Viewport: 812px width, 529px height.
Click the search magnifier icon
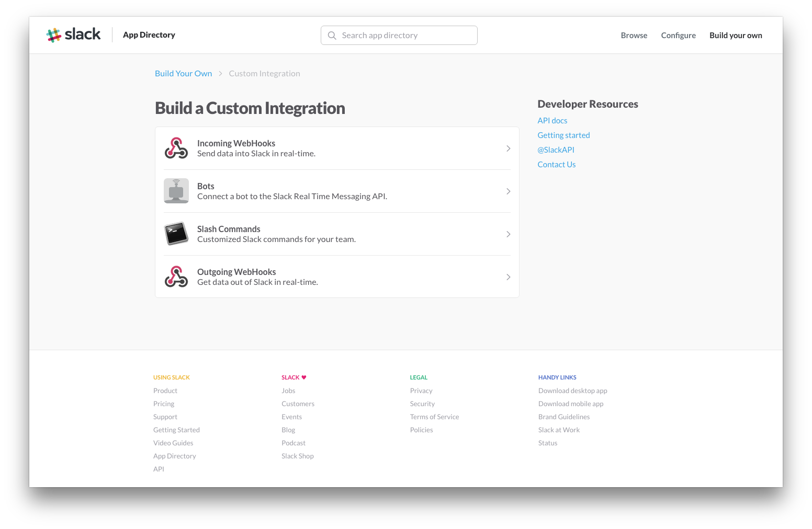click(332, 36)
